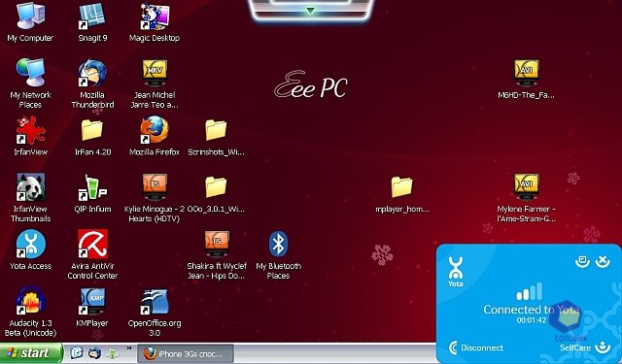
Task: Click QIP green icon in quick launch
Action: [113, 352]
